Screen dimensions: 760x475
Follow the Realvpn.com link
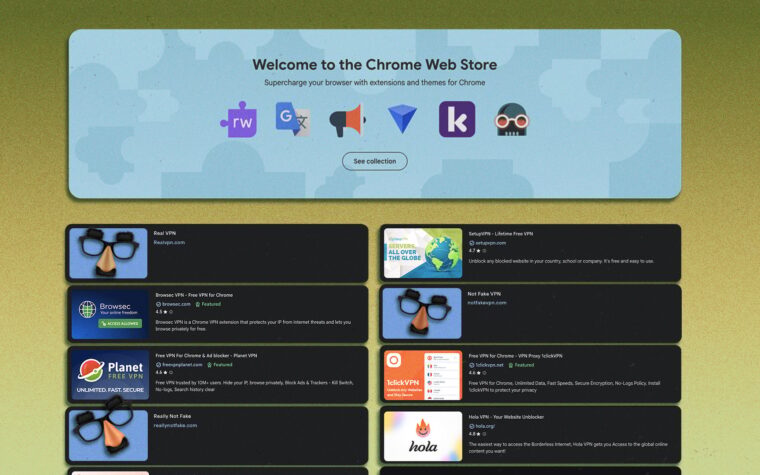(169, 242)
